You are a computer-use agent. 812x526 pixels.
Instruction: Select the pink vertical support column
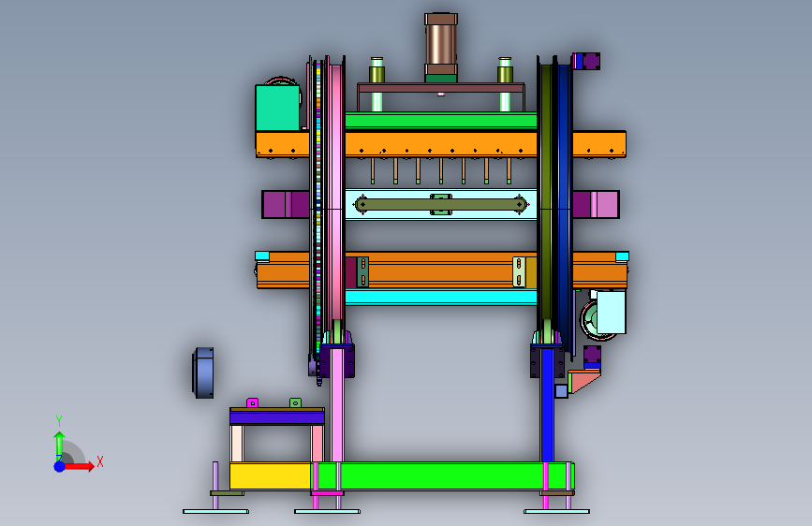pyautogui.click(x=337, y=405)
